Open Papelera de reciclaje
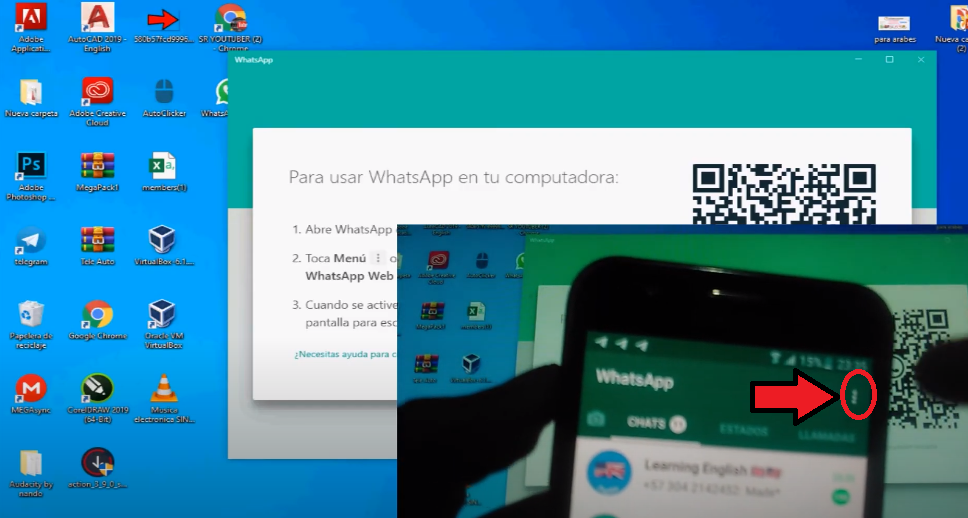Image resolution: width=968 pixels, height=518 pixels. pos(30,324)
